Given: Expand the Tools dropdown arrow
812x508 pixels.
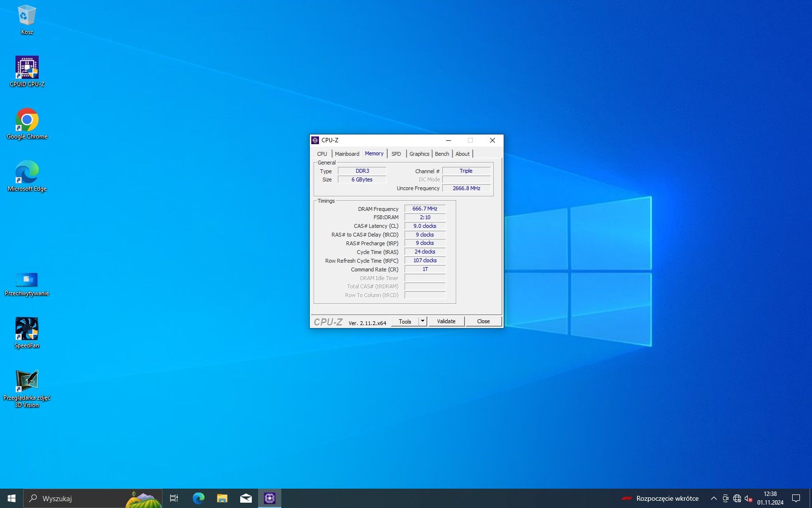Looking at the screenshot, I should click(x=422, y=321).
